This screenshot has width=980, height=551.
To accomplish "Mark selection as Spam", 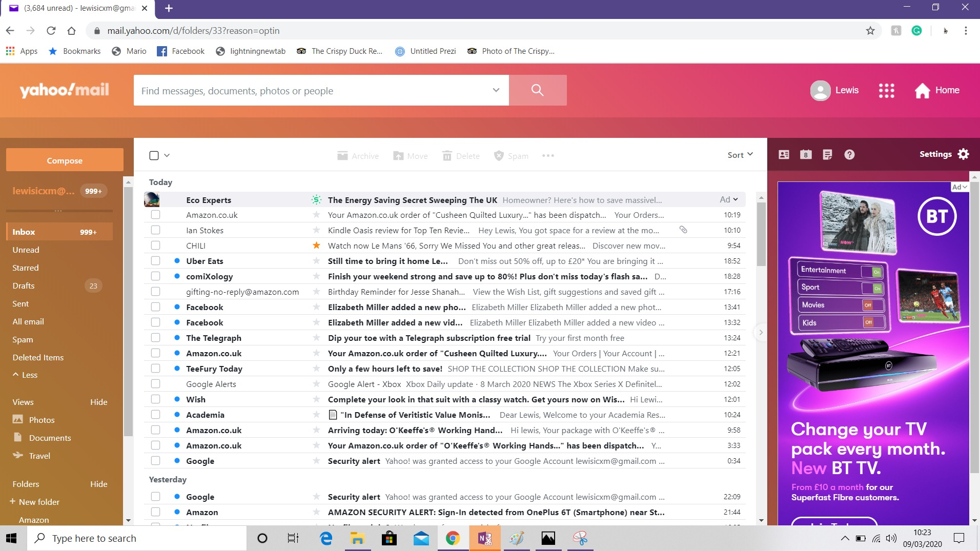I will tap(511, 155).
